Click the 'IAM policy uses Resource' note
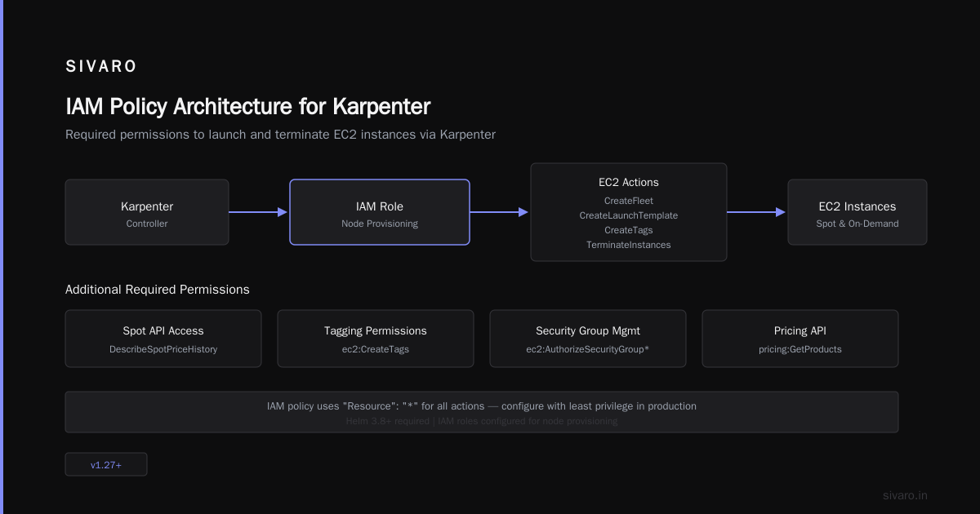980x514 pixels. [x=482, y=405]
